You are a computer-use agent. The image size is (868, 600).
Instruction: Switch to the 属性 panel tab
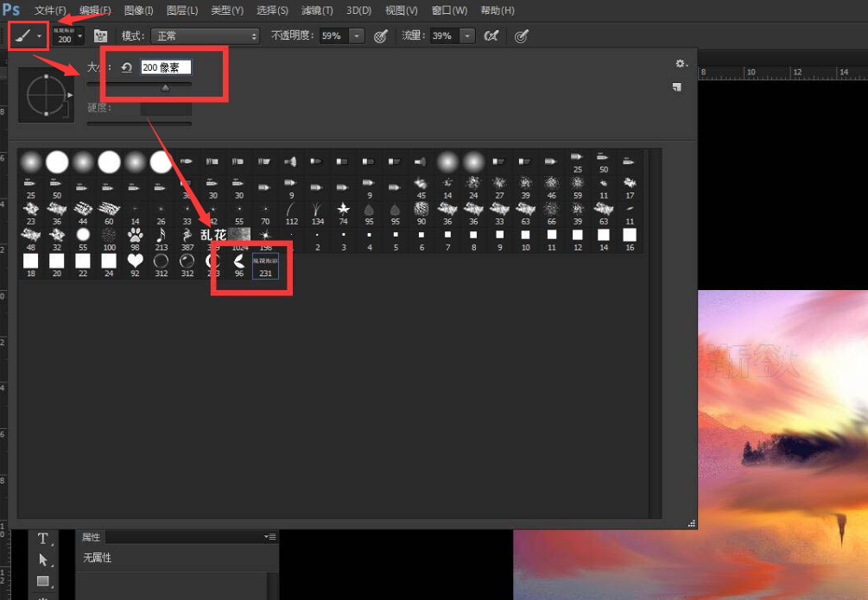(x=91, y=537)
